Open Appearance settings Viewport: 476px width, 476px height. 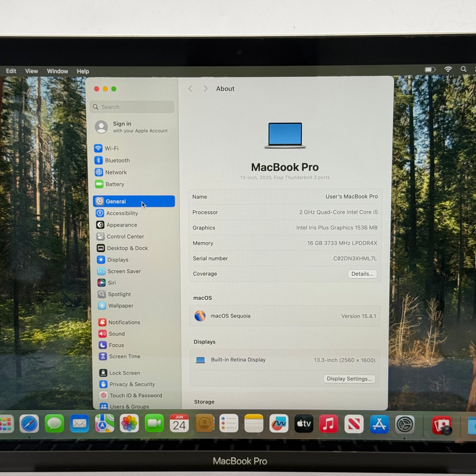click(117, 225)
